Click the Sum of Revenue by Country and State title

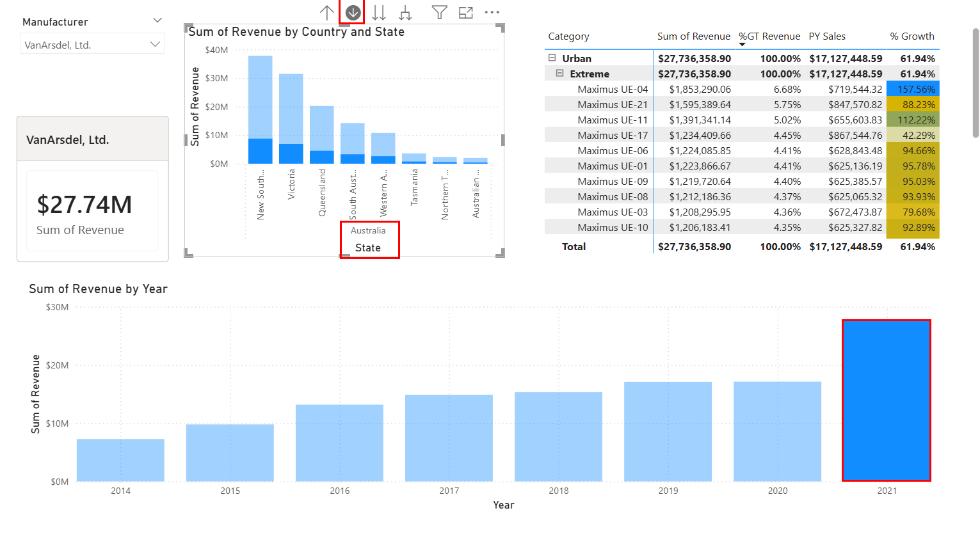[296, 31]
